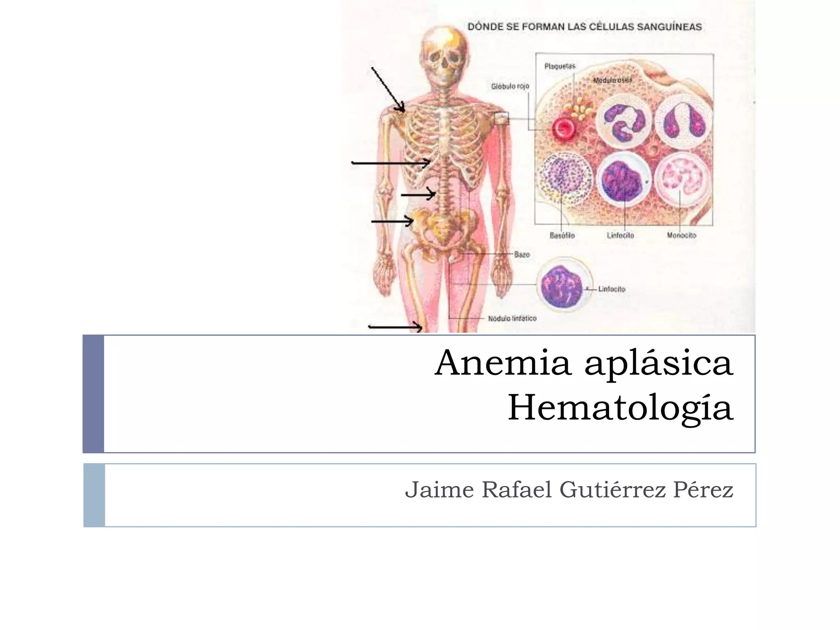The width and height of the screenshot is (840, 630).
Task: Click the arrow pointing at the pelvis
Action: (393, 221)
